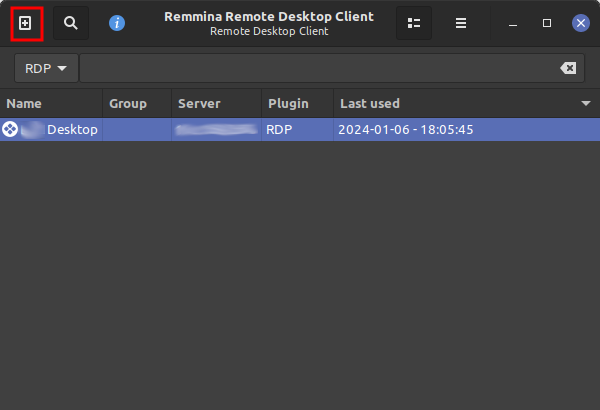Sort by Plugin column header
Viewport: 600px width, 410px height.
(298, 103)
